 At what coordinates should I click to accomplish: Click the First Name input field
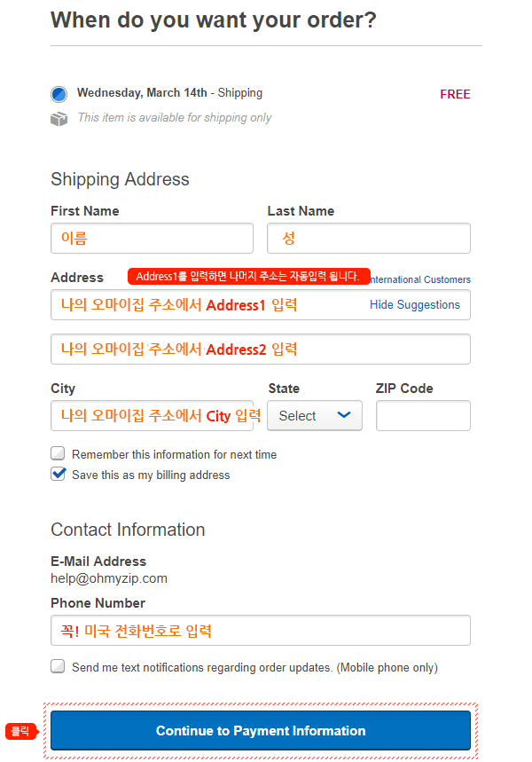(152, 239)
